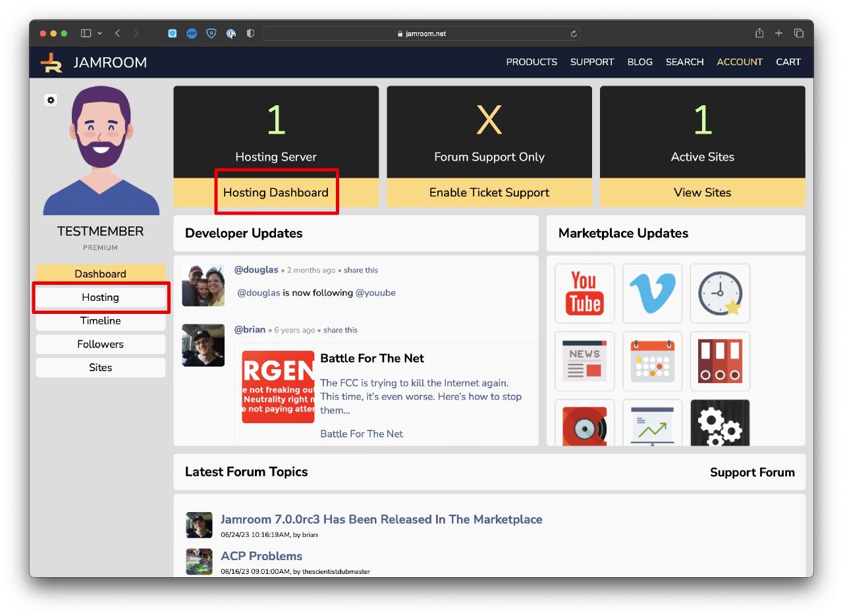Viewport: 843px width, 616px height.
Task: Open the PRODUCTS menu
Action: [x=531, y=62]
